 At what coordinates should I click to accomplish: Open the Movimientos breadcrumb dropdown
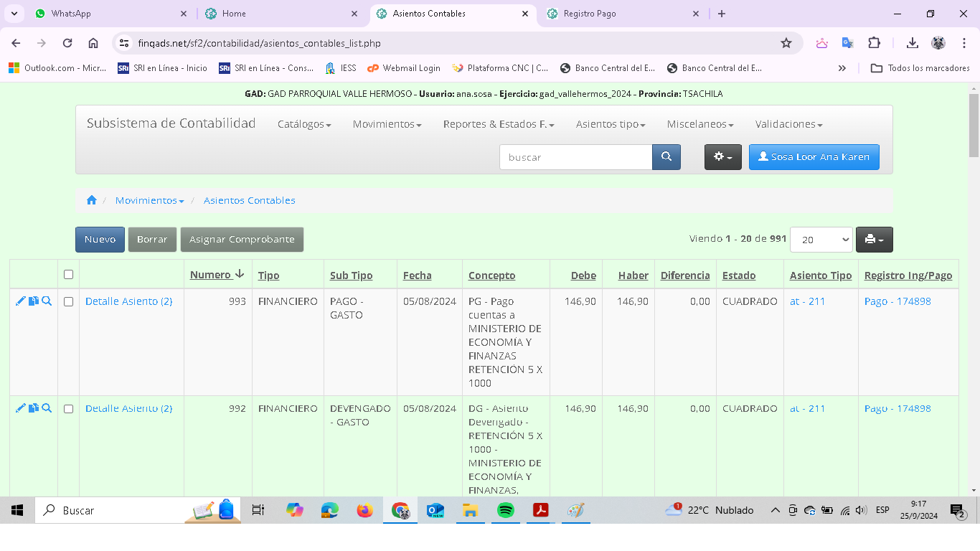(x=149, y=200)
